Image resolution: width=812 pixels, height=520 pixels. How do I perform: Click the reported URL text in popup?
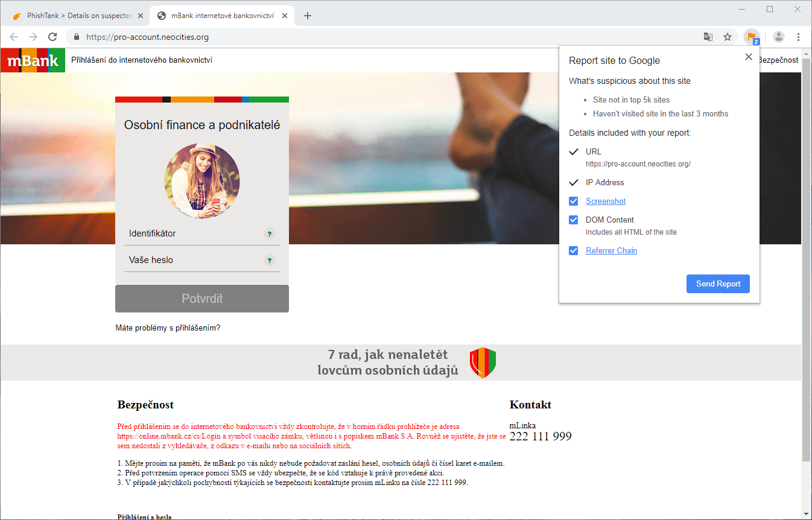[x=638, y=164]
